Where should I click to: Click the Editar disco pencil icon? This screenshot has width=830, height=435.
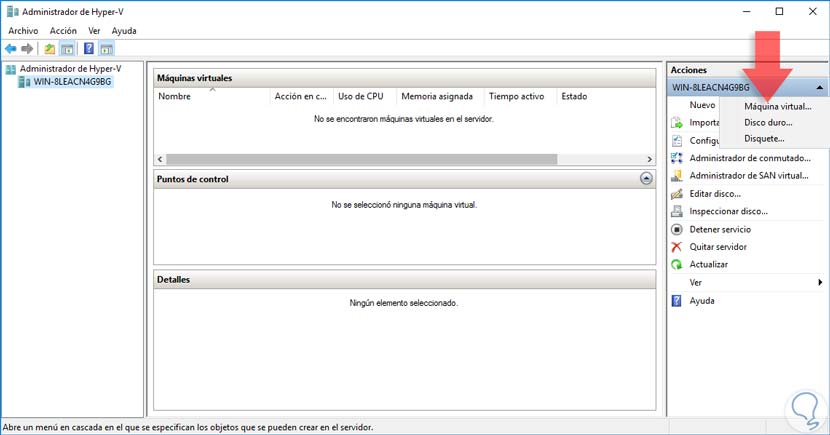(x=676, y=194)
